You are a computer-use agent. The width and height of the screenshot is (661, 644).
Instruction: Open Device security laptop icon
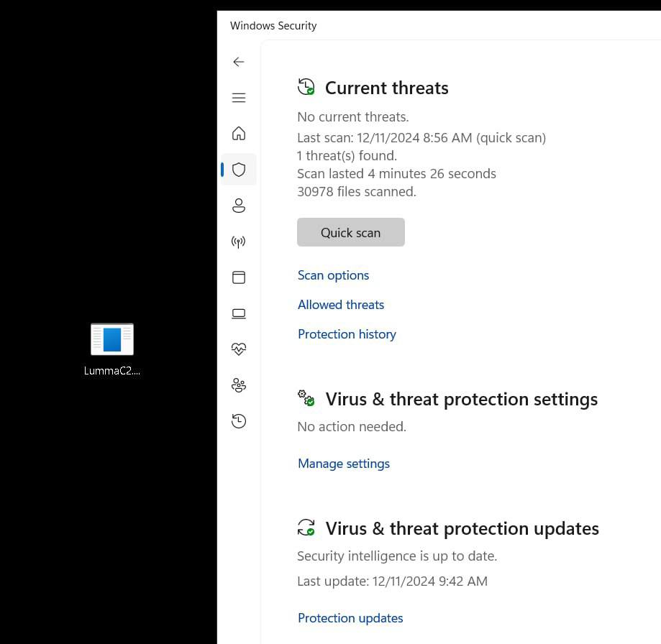239,313
